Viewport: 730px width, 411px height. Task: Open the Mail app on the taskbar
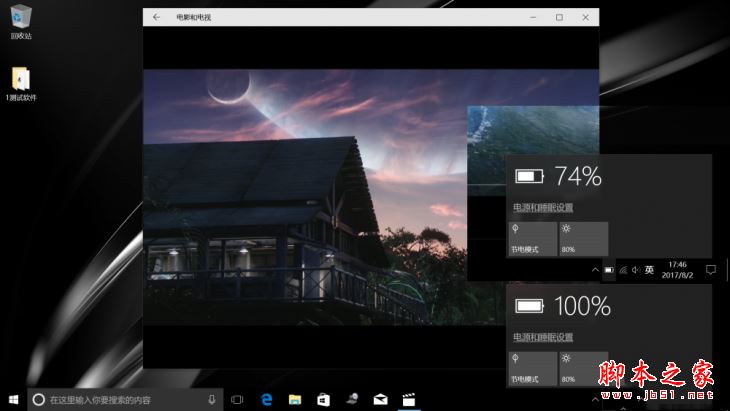point(380,399)
